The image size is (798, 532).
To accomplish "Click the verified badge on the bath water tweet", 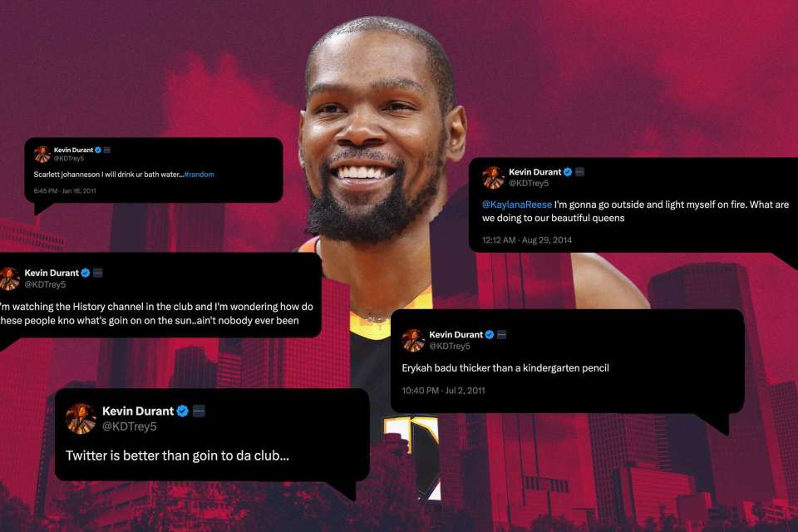I will (x=98, y=150).
